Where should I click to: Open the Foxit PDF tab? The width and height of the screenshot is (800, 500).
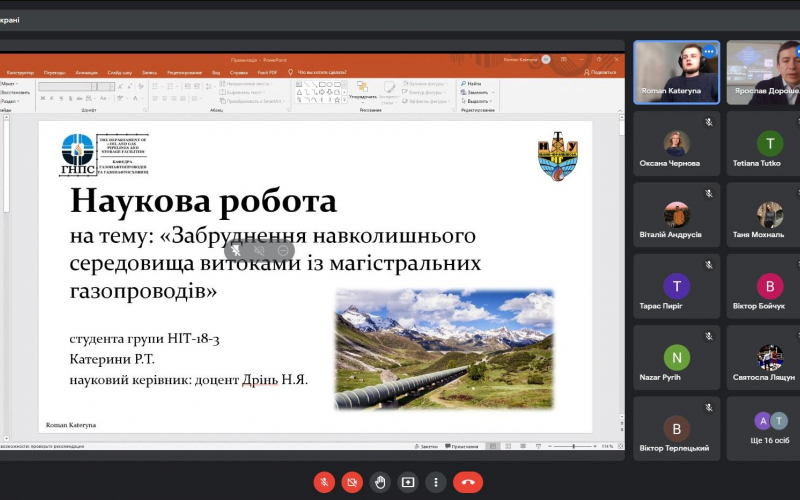267,72
